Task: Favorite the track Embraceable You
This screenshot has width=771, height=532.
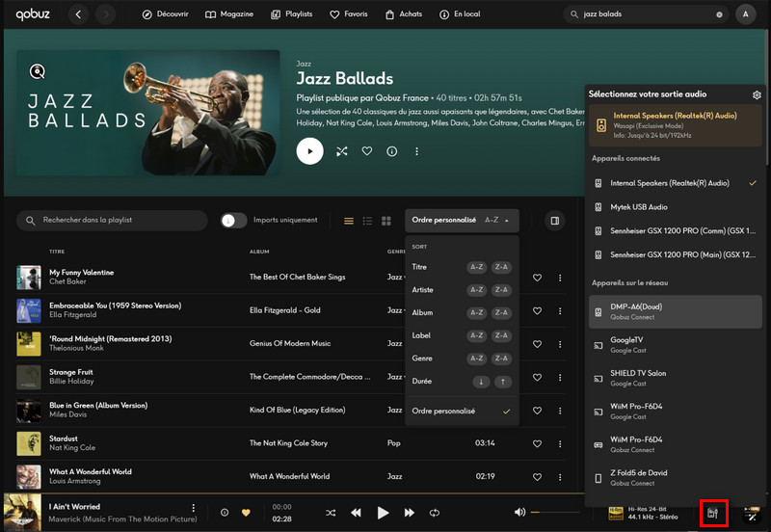Action: (537, 310)
